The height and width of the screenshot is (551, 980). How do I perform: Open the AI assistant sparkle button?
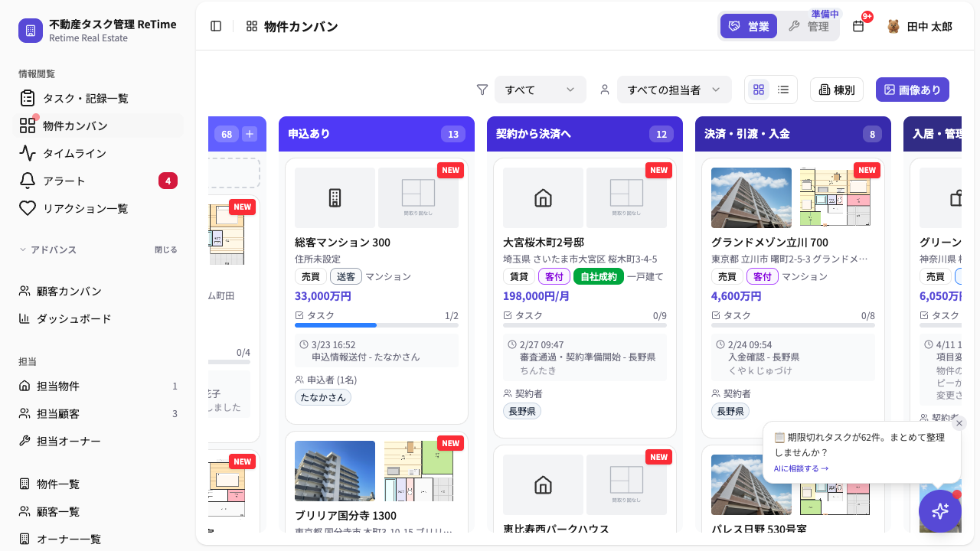pos(940,511)
